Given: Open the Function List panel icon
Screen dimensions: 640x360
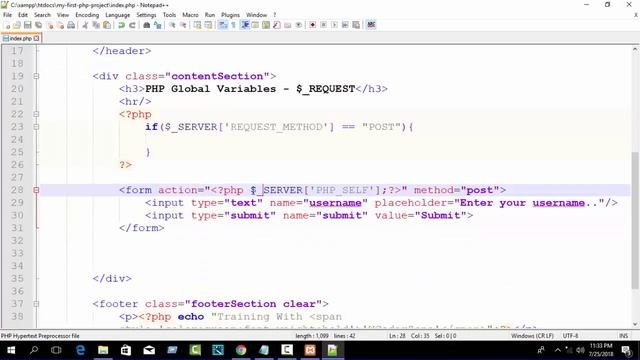Looking at the screenshot, I should pos(277,25).
